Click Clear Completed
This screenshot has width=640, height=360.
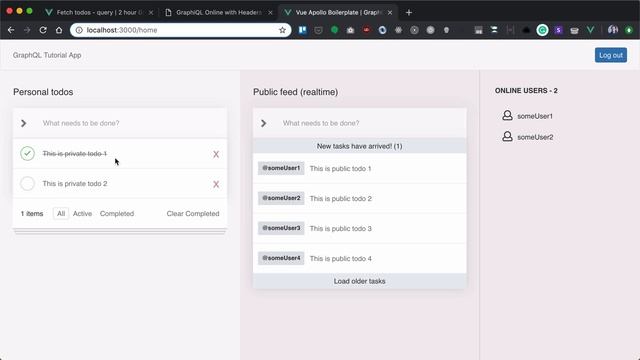[193, 213]
